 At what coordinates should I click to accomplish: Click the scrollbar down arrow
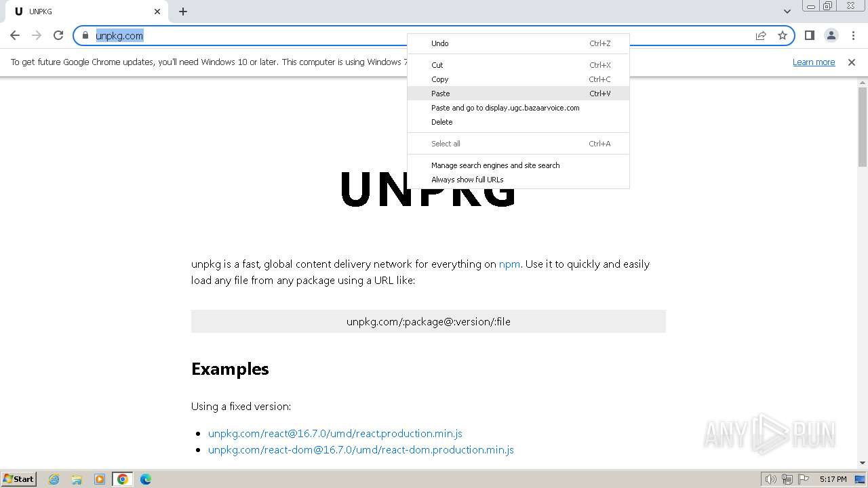pyautogui.click(x=863, y=463)
